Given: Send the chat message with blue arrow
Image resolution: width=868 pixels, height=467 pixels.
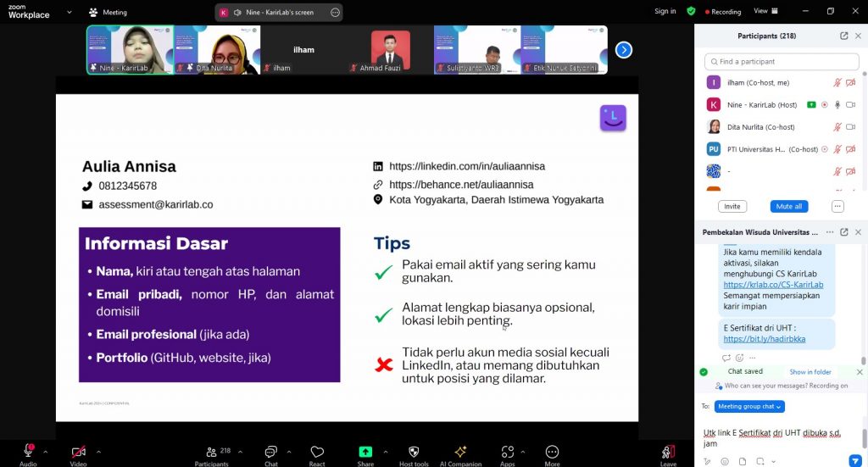Looking at the screenshot, I should point(855,461).
